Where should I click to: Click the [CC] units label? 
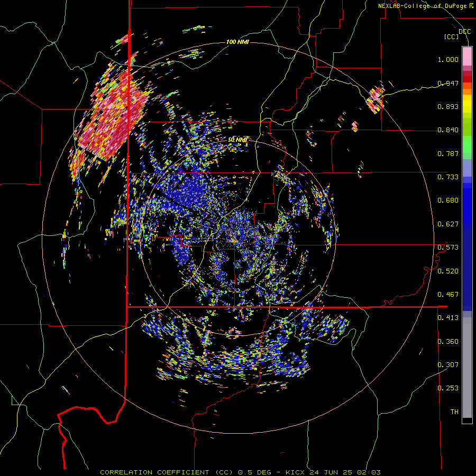point(451,36)
